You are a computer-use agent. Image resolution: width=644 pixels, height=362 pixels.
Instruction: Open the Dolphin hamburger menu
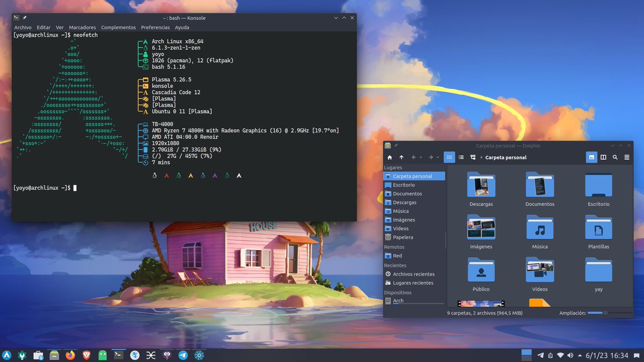click(627, 157)
